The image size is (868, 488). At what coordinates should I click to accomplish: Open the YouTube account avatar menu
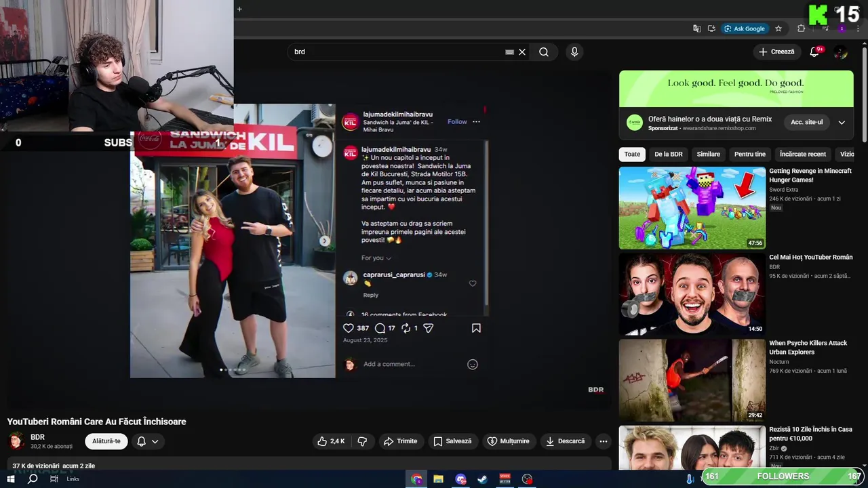pos(841,52)
